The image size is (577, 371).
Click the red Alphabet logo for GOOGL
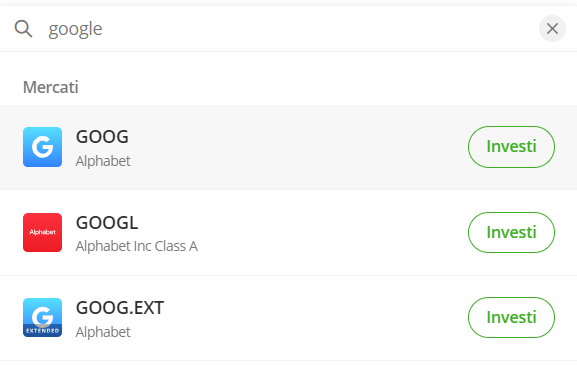pyautogui.click(x=42, y=233)
